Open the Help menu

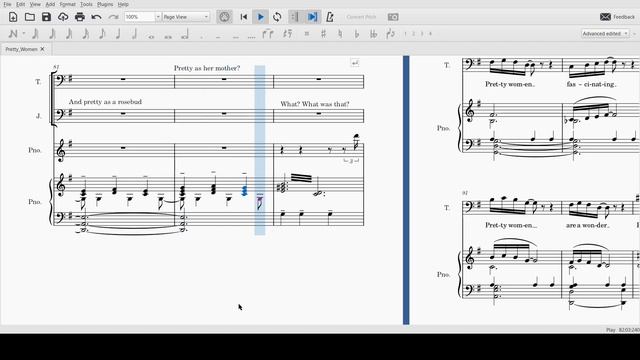click(x=123, y=4)
